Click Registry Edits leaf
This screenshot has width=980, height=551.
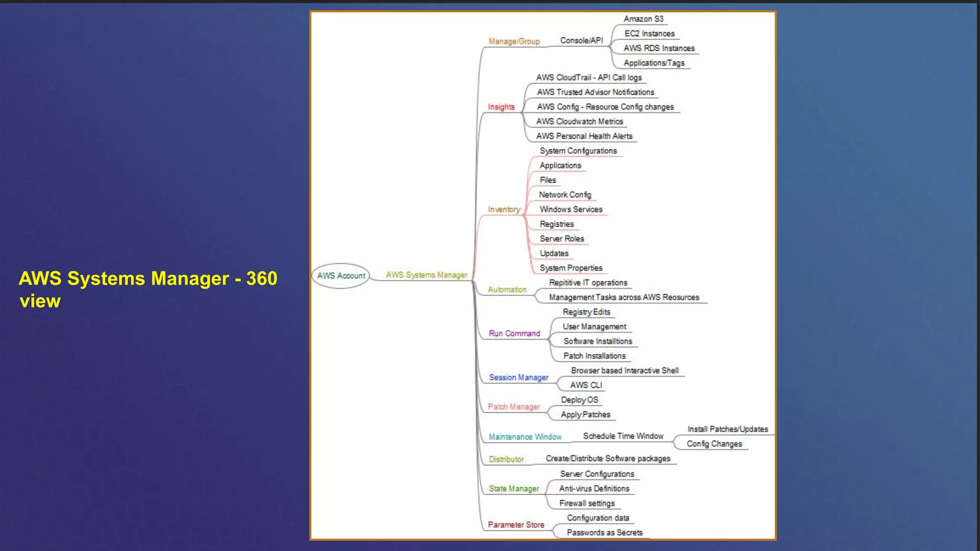(586, 312)
